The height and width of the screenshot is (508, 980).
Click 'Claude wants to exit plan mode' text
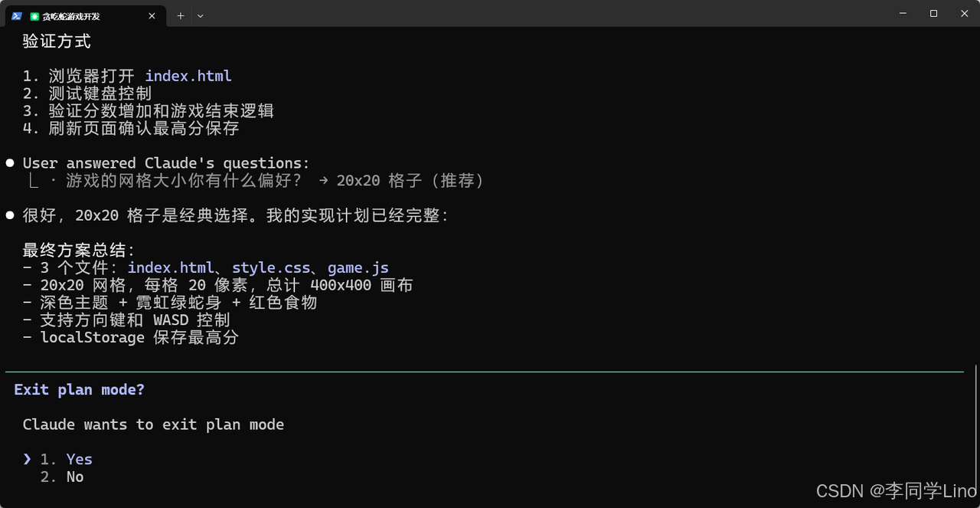pos(153,424)
